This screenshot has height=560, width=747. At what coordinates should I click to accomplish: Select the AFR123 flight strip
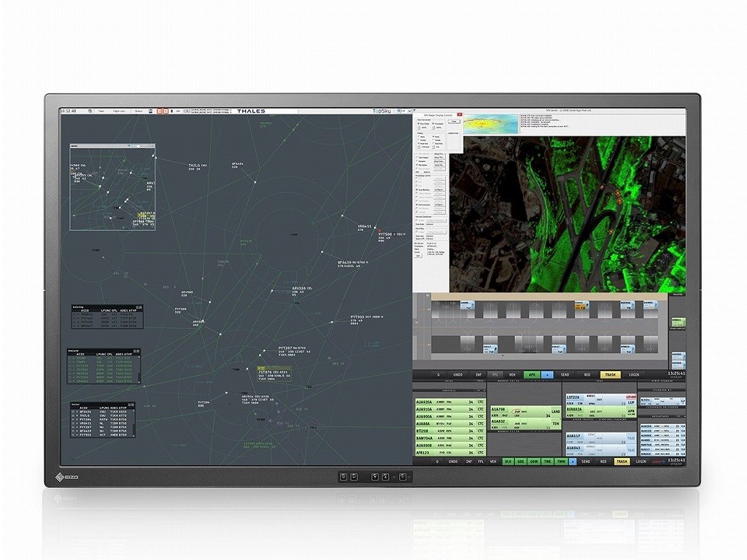point(451,453)
